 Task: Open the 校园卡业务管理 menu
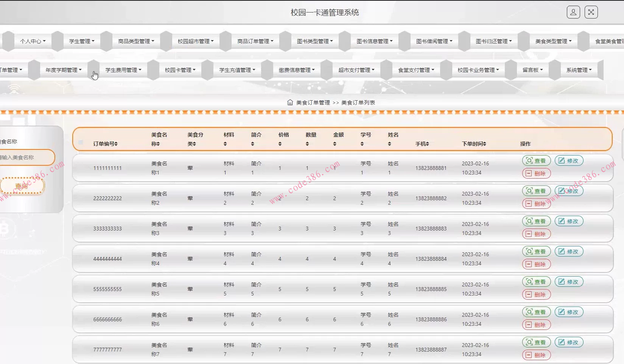coord(478,70)
